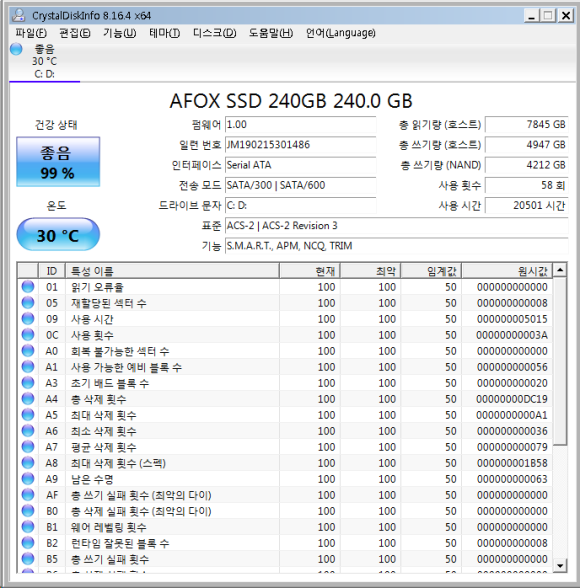Click the standard field ACS-2 Revision 3
Image resolution: width=580 pixels, height=588 pixels.
(x=396, y=226)
